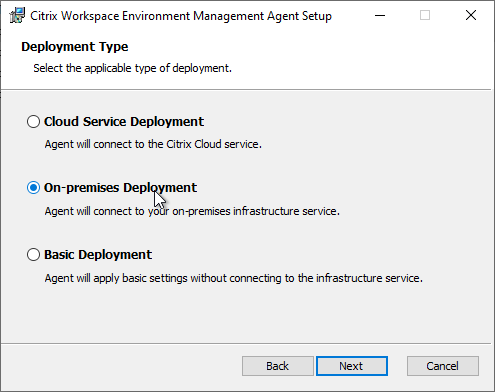Go back with the Back button
495x392 pixels.
(x=278, y=366)
